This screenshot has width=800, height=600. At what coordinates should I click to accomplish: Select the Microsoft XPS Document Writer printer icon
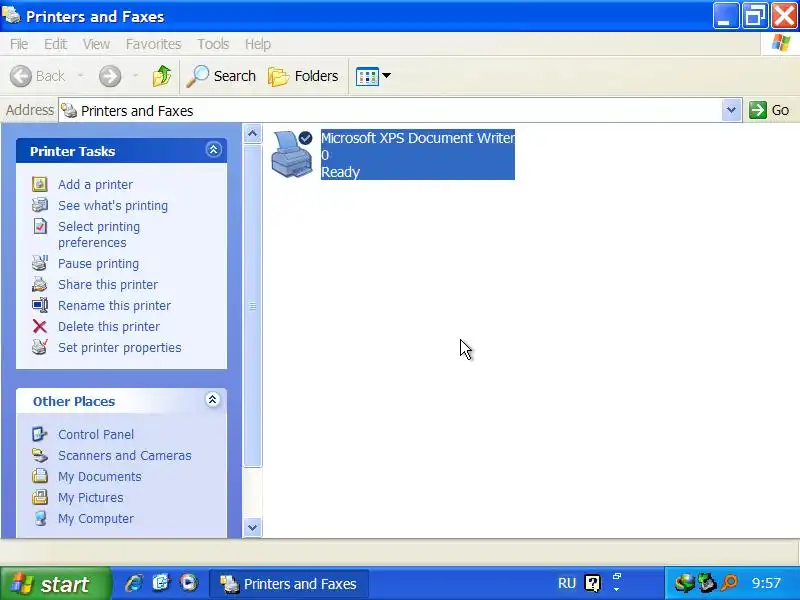(x=292, y=154)
